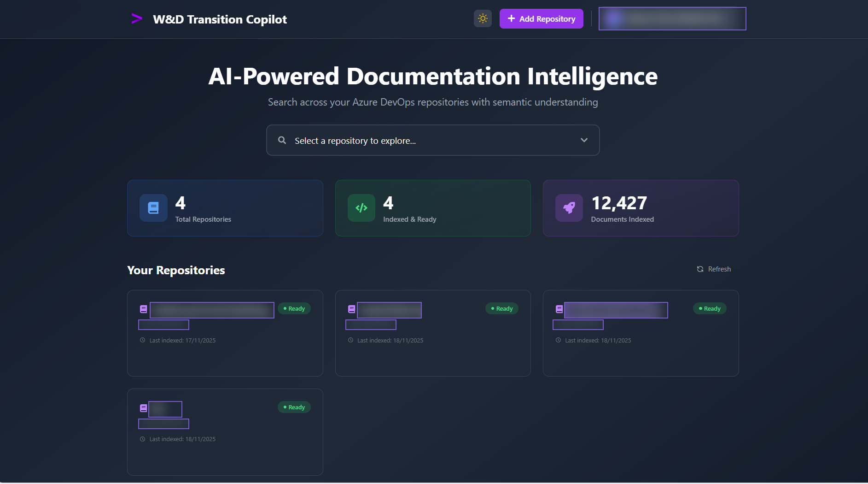Click the Indexed & Ready code icon
The height and width of the screenshot is (484, 868).
coord(361,208)
